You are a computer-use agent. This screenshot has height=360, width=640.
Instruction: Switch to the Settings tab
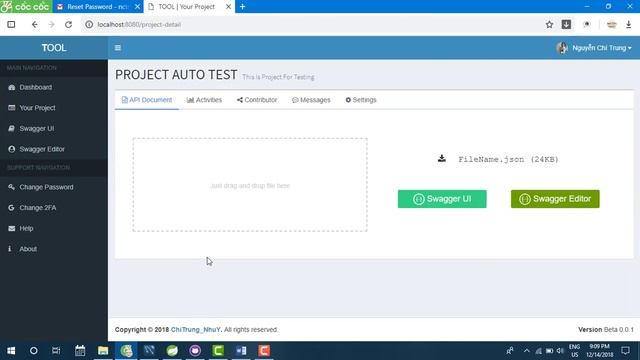pos(361,100)
